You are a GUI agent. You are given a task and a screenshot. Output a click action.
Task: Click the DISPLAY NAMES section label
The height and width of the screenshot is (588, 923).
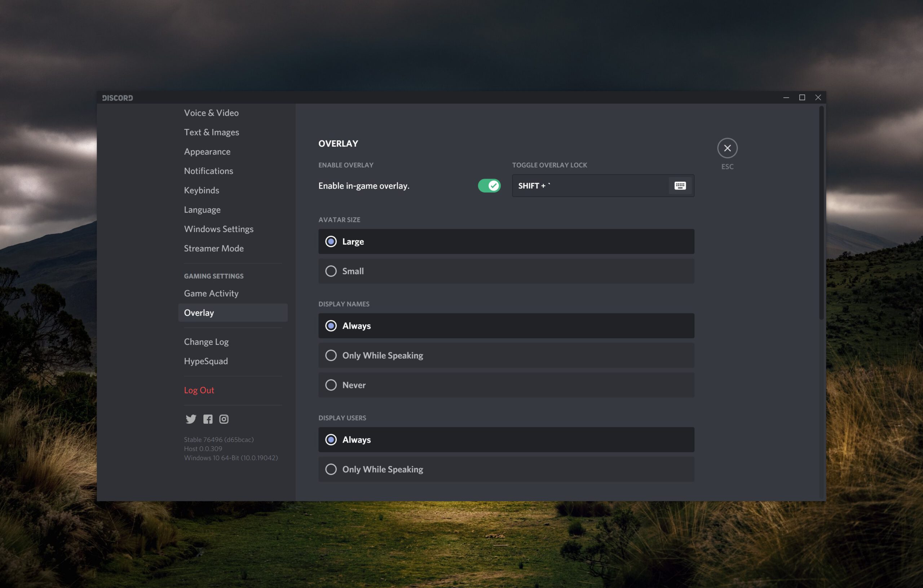(x=344, y=304)
